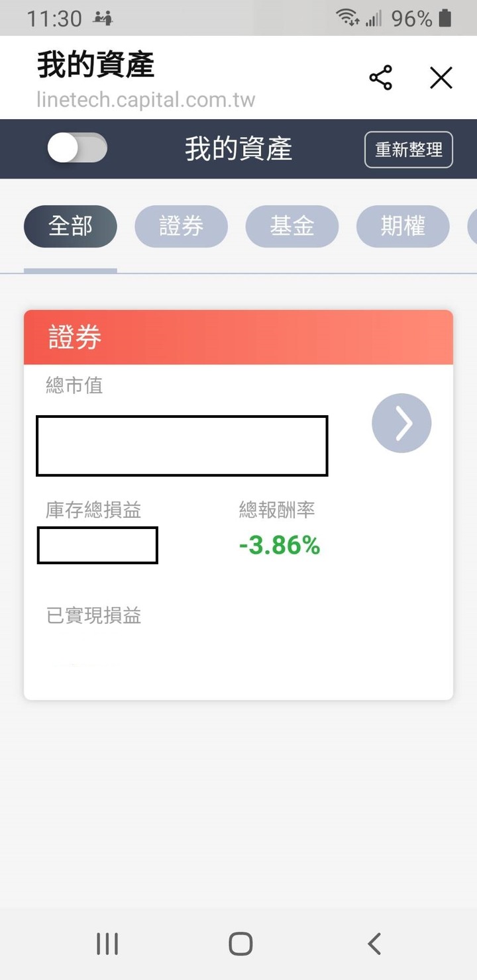This screenshot has width=477, height=980.
Task: Select the 全部 tab
Action: (x=70, y=227)
